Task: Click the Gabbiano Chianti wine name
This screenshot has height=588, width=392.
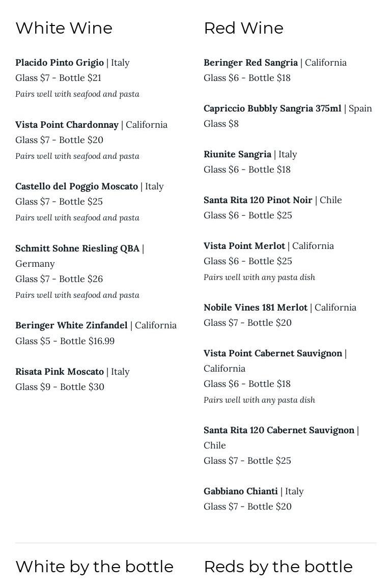Action: [x=241, y=491]
